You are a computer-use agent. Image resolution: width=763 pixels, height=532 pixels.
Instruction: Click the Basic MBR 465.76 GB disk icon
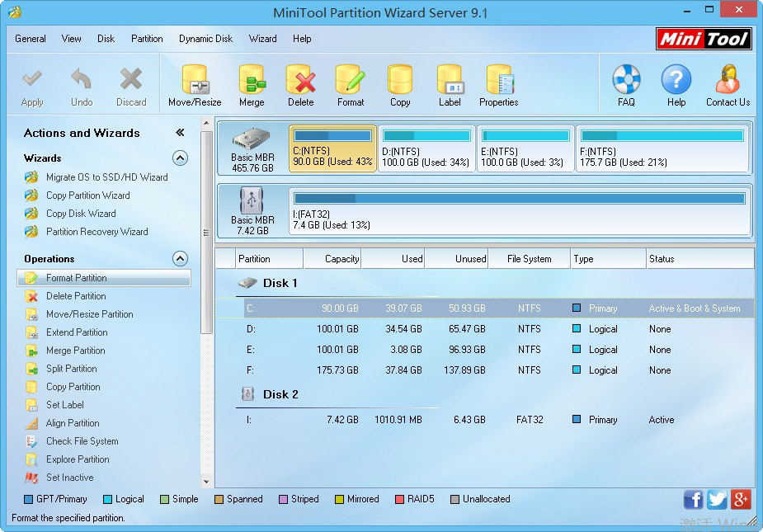251,139
